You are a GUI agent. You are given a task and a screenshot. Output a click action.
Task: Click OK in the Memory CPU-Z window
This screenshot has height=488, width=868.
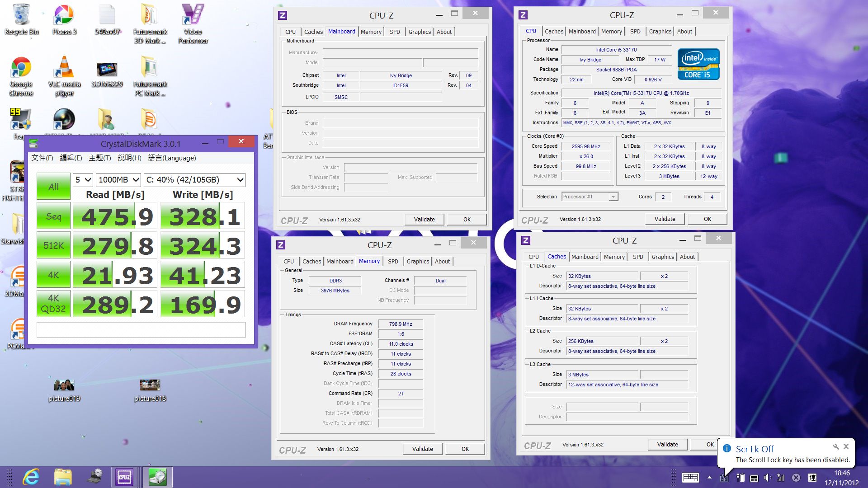tap(465, 449)
